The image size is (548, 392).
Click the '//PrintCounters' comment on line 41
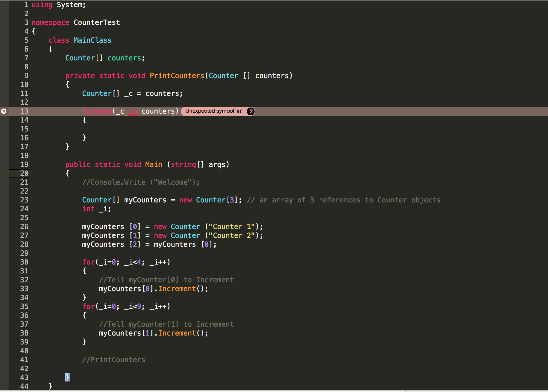(x=114, y=360)
